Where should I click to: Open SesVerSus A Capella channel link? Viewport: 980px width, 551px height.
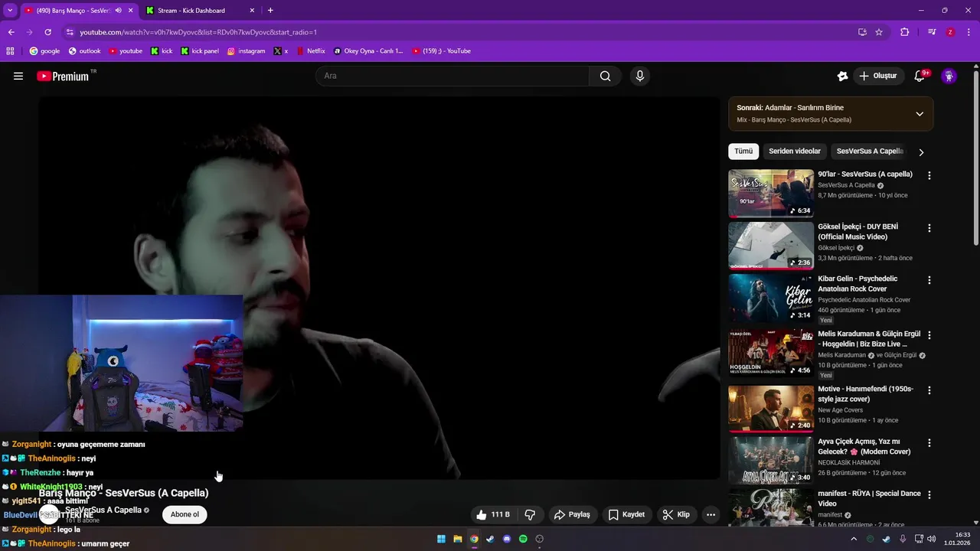coord(103,510)
